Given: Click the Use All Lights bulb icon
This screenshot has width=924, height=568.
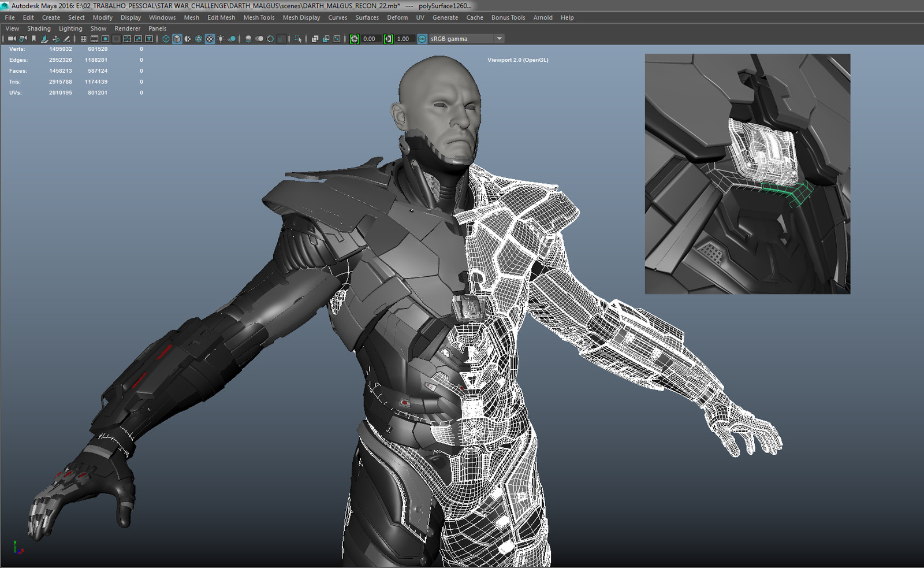Looking at the screenshot, I should tap(221, 39).
